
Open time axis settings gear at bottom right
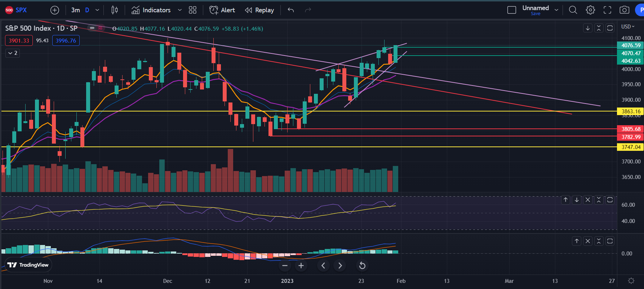(631, 281)
